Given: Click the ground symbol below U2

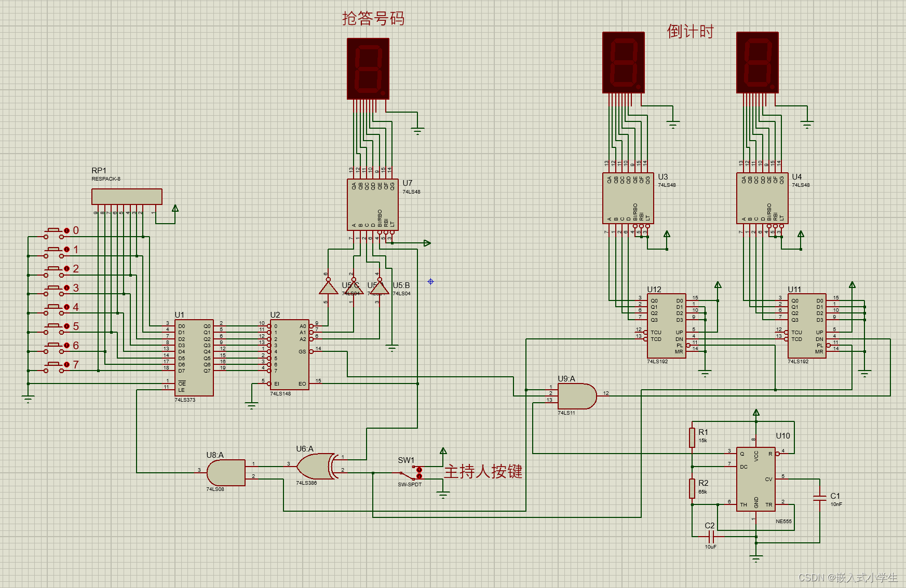Looking at the screenshot, I should (x=251, y=406).
